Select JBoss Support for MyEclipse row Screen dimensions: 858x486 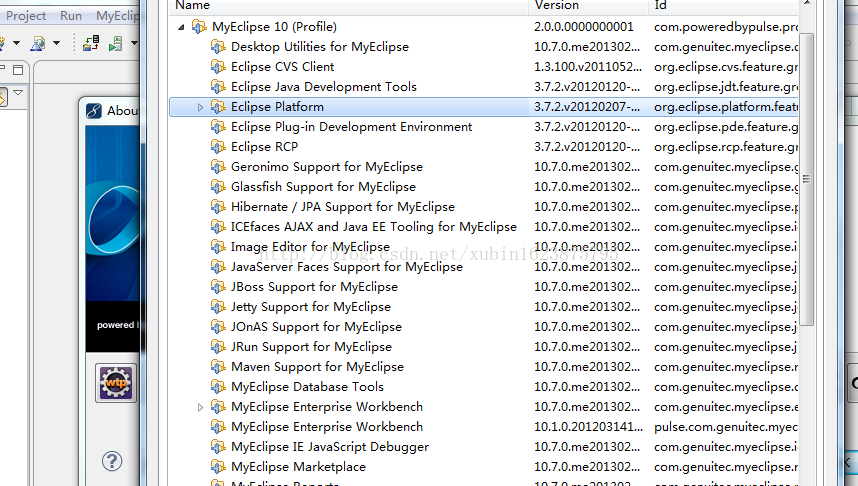tap(484, 287)
